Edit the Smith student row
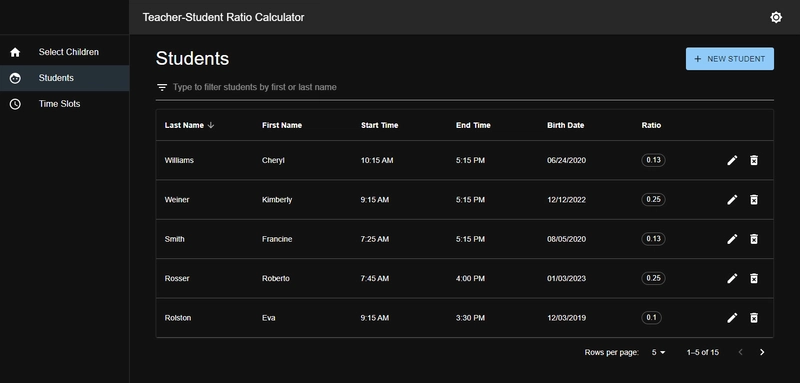Image resolution: width=800 pixels, height=383 pixels. (732, 239)
